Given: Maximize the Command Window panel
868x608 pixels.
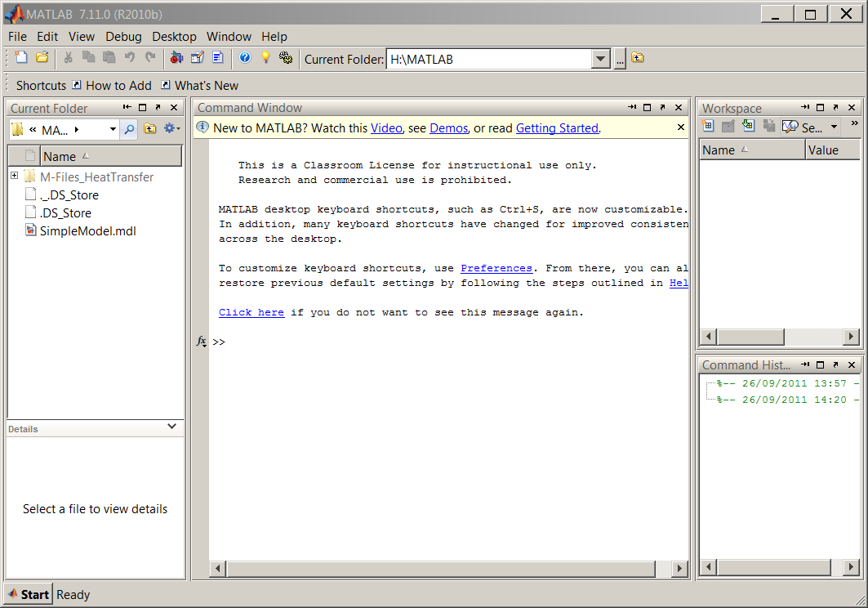Looking at the screenshot, I should [x=648, y=108].
